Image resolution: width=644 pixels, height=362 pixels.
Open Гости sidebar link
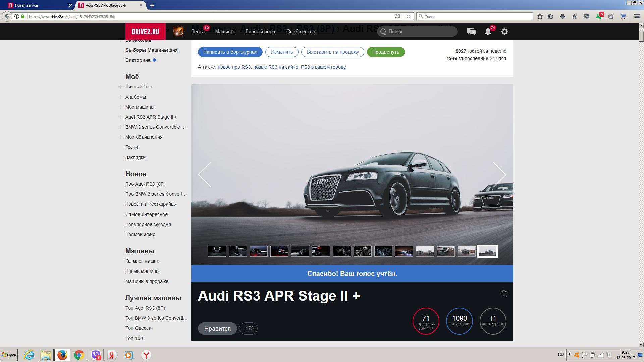coord(131,147)
